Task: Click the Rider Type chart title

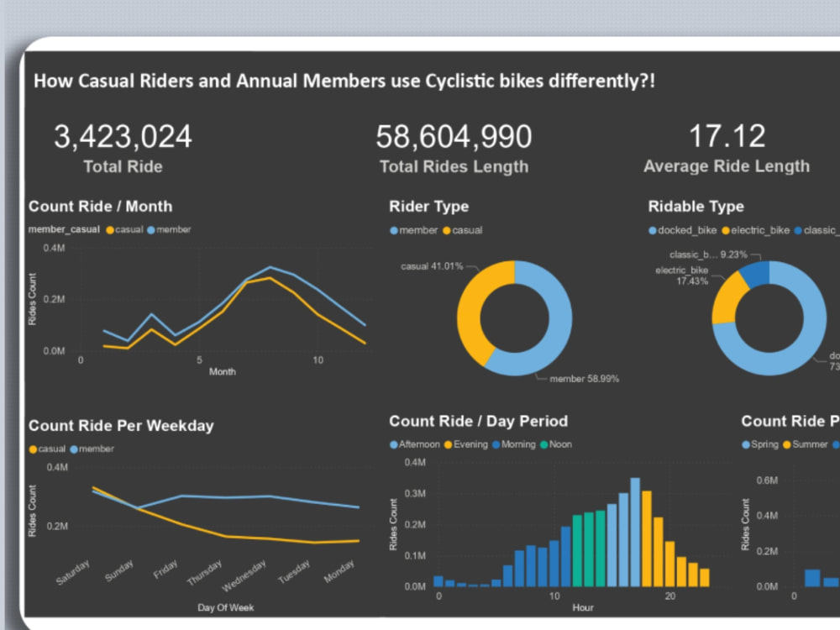Action: pos(428,206)
